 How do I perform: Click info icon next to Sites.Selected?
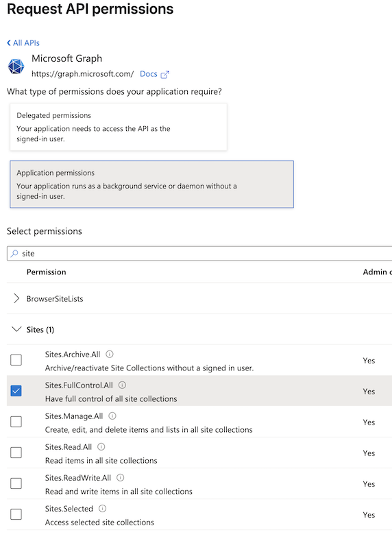pyautogui.click(x=102, y=508)
